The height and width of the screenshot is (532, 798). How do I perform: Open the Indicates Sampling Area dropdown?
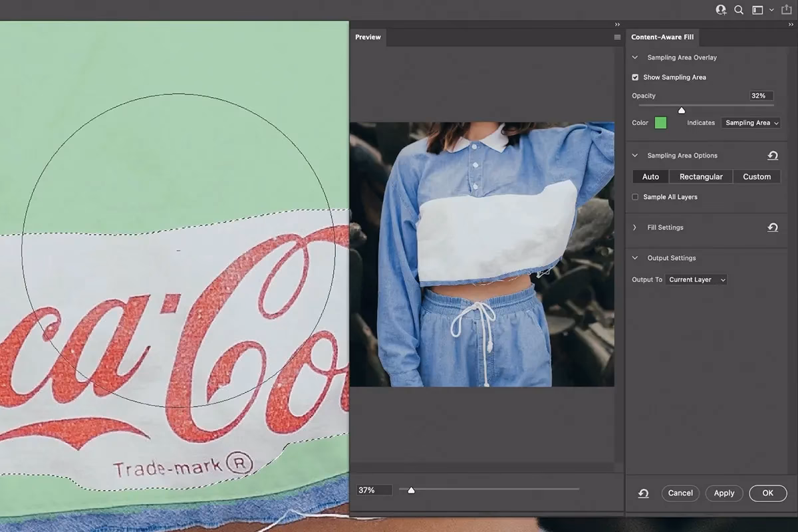pyautogui.click(x=751, y=122)
